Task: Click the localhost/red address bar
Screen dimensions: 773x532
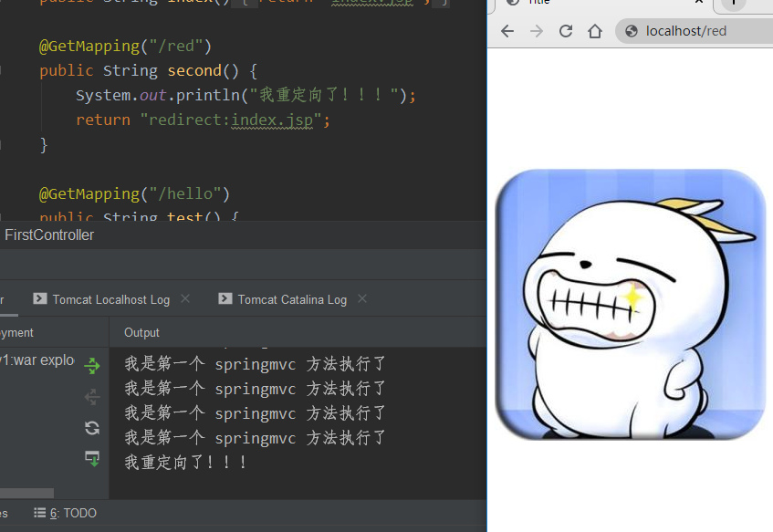Action: pos(695,31)
